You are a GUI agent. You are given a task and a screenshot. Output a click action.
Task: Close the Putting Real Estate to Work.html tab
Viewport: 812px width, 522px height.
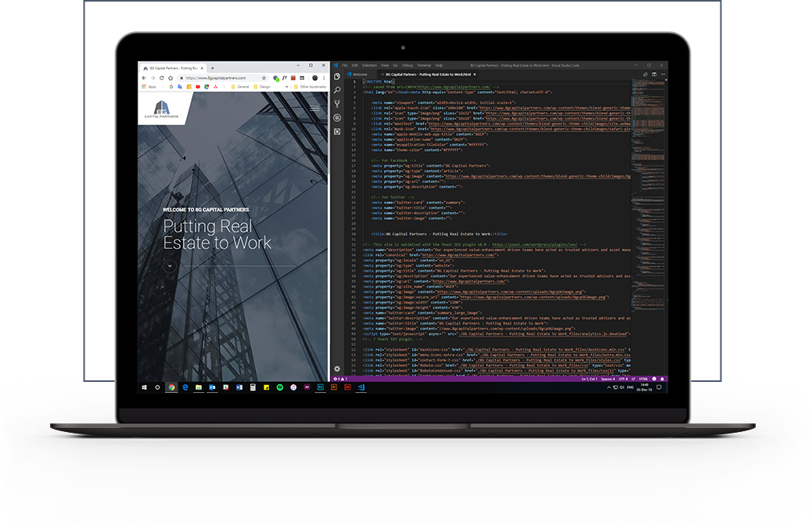474,74
